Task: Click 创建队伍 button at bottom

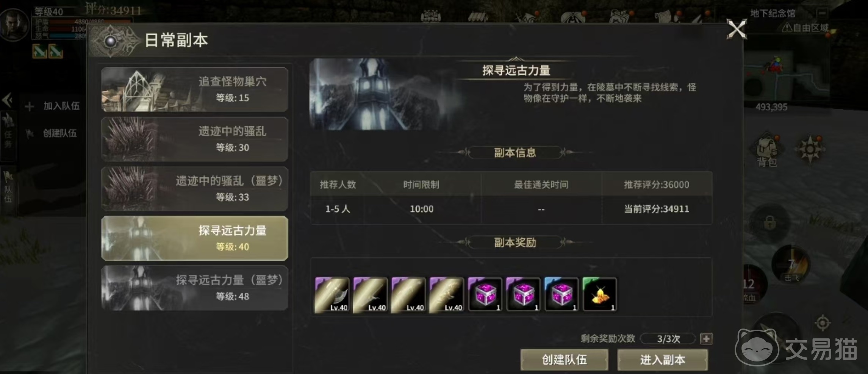Action: click(564, 359)
